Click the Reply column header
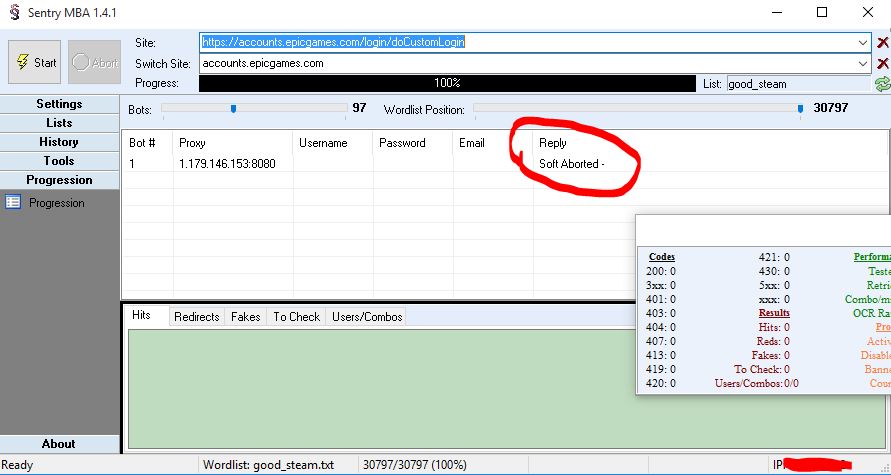The image size is (891, 475). tap(553, 143)
